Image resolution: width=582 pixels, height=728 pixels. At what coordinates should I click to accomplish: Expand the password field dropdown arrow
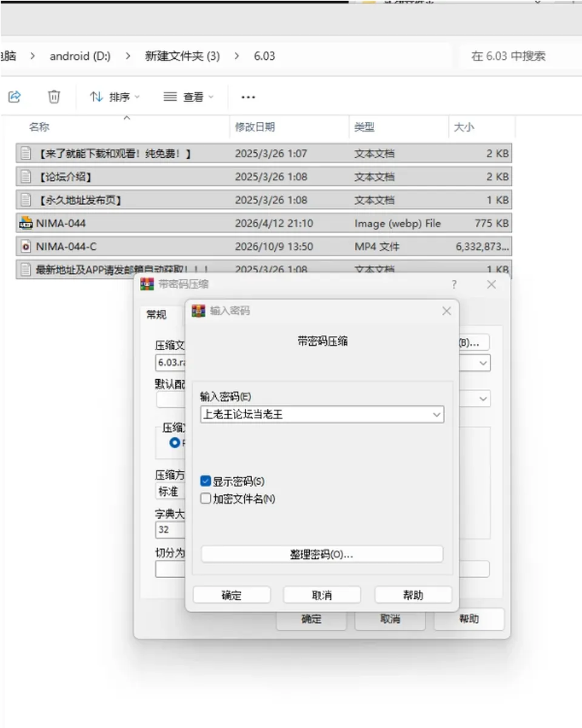[436, 415]
